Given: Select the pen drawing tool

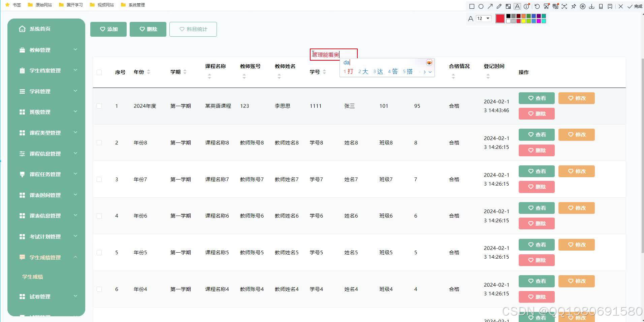Looking at the screenshot, I should (x=500, y=6).
